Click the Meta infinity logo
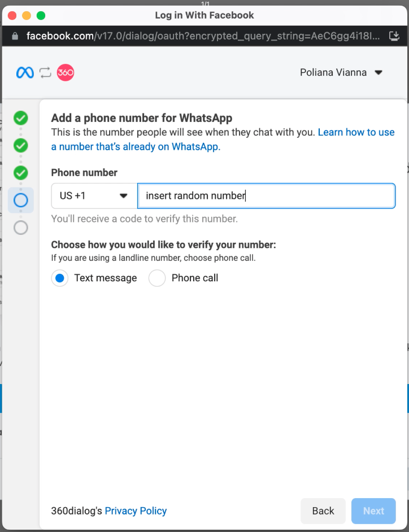 click(25, 73)
